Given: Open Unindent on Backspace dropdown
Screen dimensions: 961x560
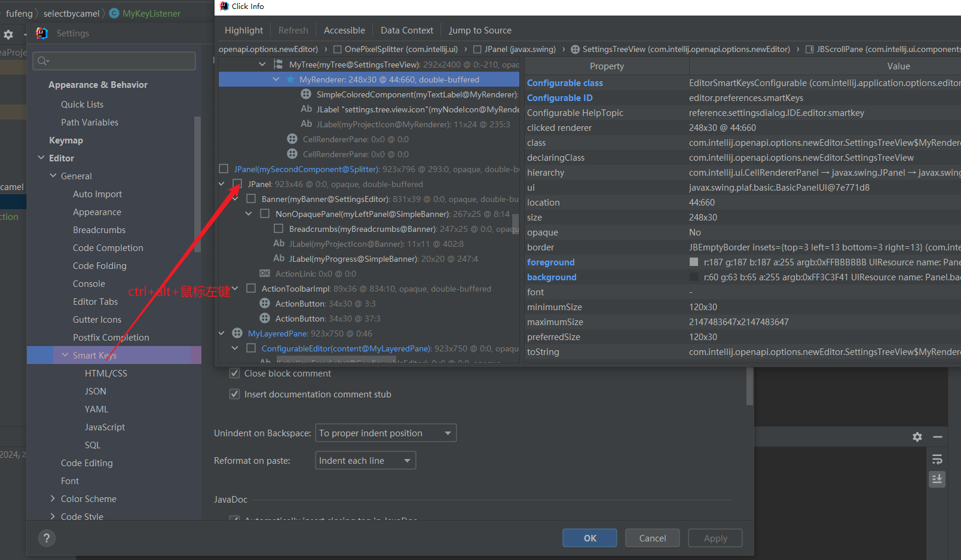Looking at the screenshot, I should [x=385, y=433].
